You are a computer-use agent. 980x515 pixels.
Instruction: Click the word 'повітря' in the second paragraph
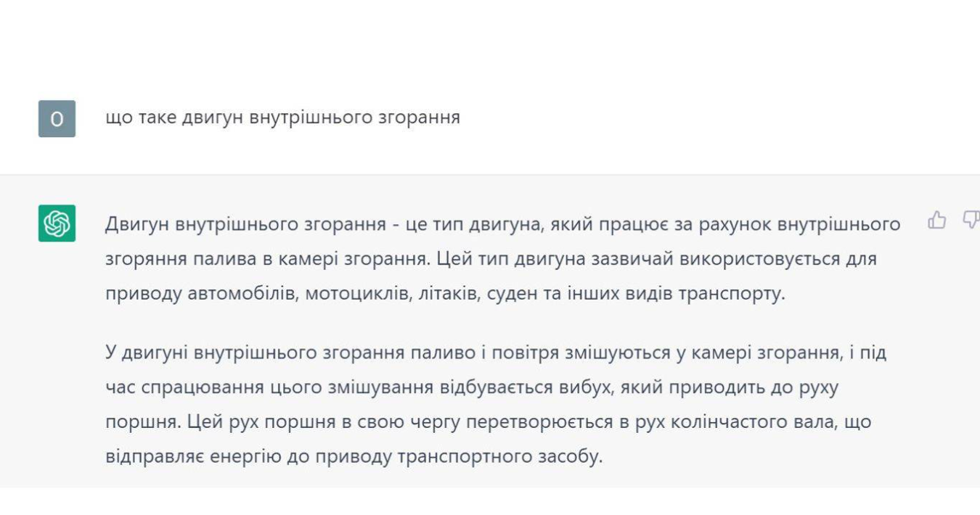pyautogui.click(x=526, y=353)
